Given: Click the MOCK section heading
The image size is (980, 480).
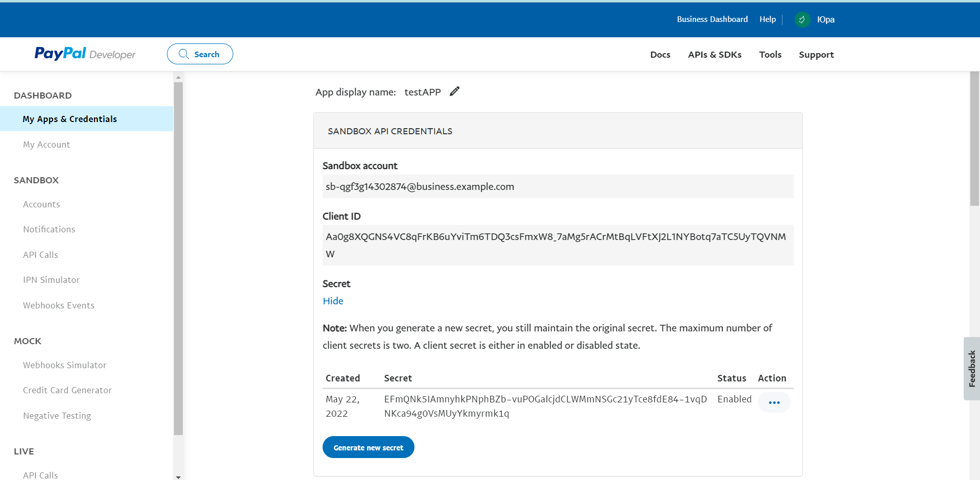Looking at the screenshot, I should coord(28,341).
